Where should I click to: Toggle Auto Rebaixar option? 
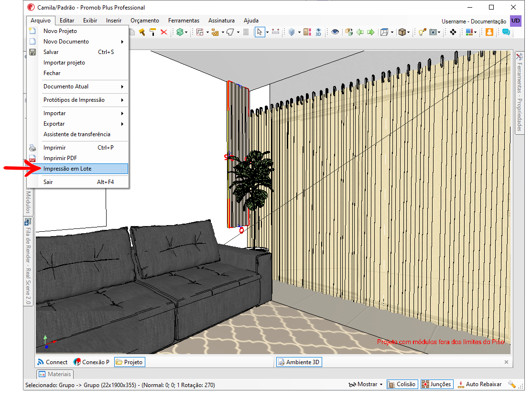click(479, 384)
